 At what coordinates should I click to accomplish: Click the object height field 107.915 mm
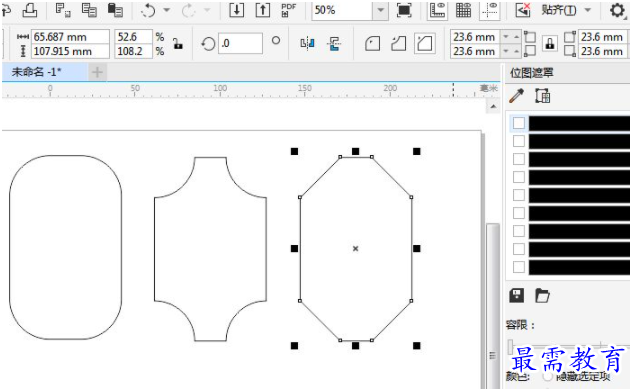tap(70, 51)
